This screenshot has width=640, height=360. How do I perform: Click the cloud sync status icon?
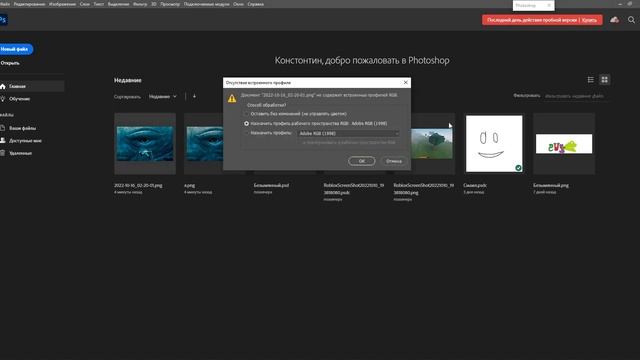614,20
